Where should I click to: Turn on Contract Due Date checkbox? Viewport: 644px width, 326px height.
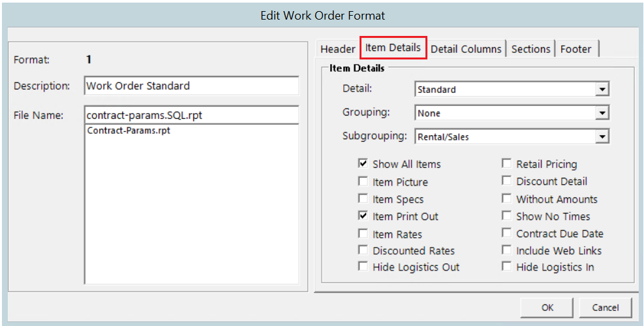pyautogui.click(x=506, y=233)
